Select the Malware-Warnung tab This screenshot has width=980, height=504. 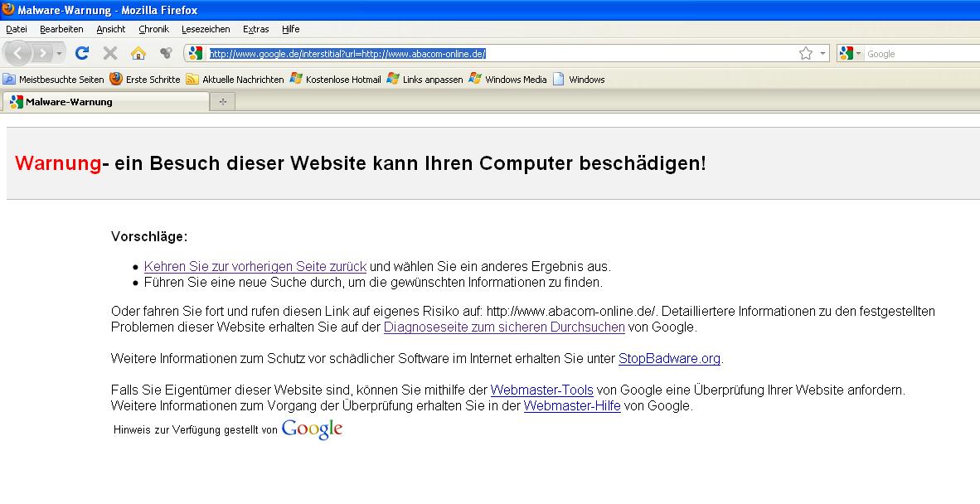click(105, 102)
